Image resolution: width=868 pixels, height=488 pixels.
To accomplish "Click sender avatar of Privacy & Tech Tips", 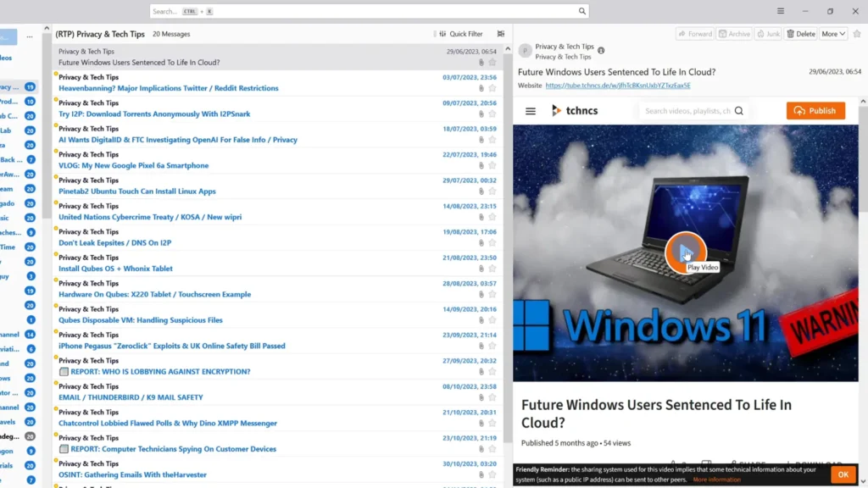I will (x=525, y=51).
